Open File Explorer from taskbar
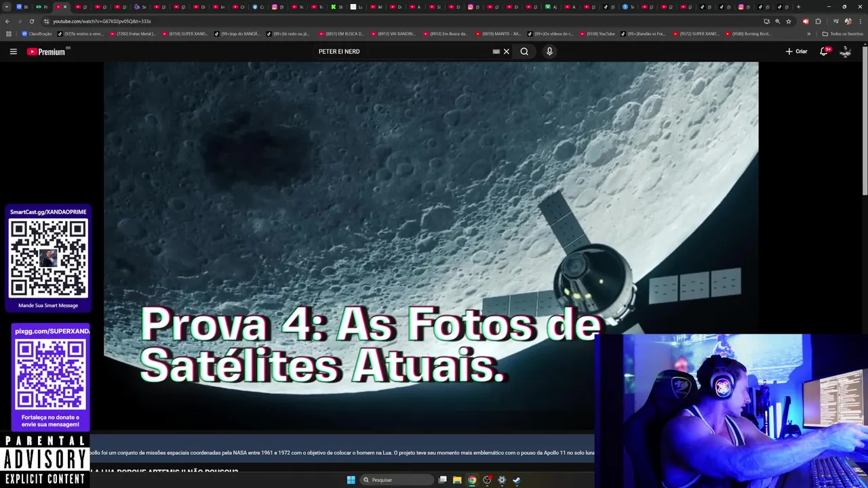The height and width of the screenshot is (488, 868). point(457,480)
